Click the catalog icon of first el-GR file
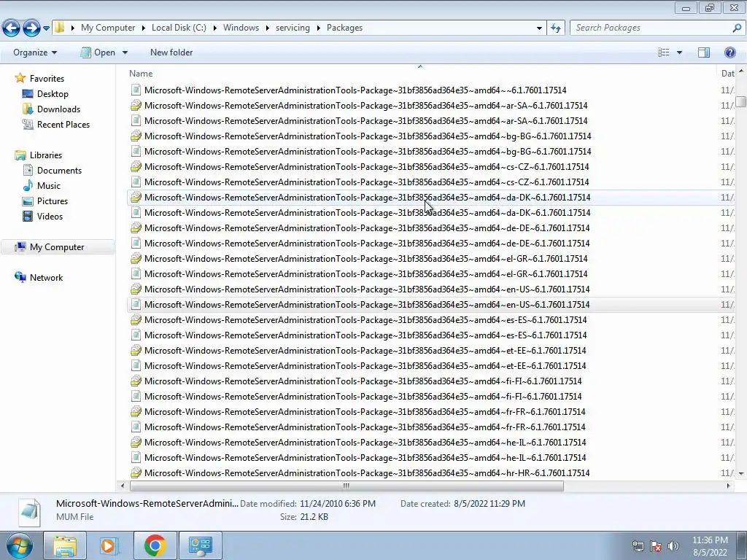This screenshot has height=560, width=747. (136, 259)
